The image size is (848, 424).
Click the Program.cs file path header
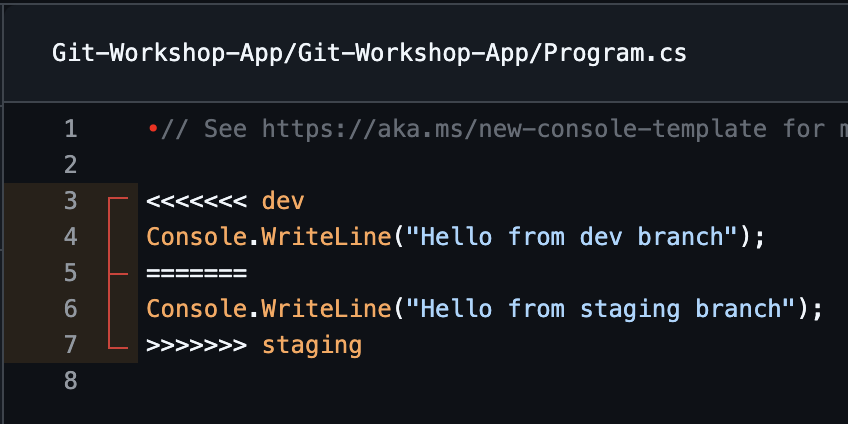point(369,53)
